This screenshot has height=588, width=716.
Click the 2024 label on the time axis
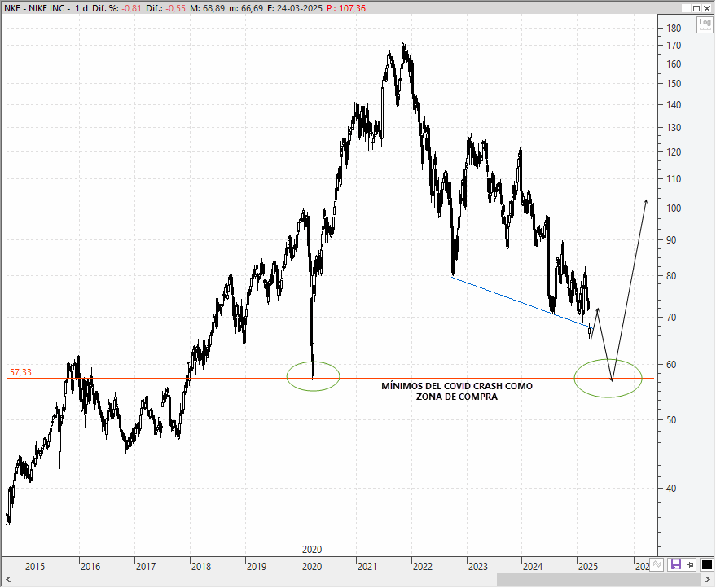click(x=533, y=567)
